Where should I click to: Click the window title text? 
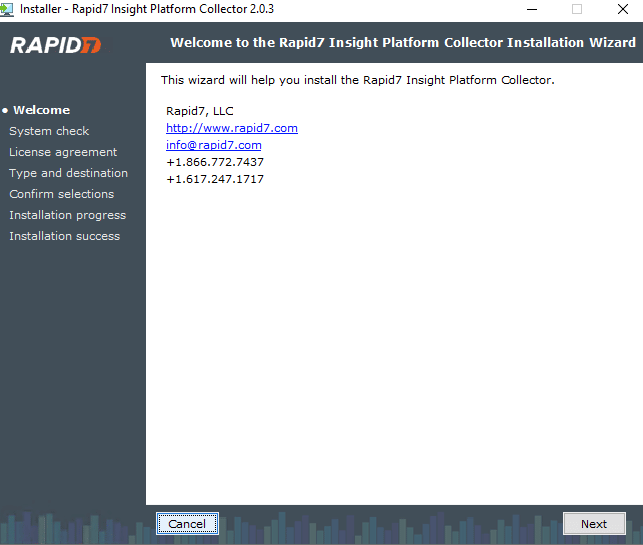click(x=147, y=9)
